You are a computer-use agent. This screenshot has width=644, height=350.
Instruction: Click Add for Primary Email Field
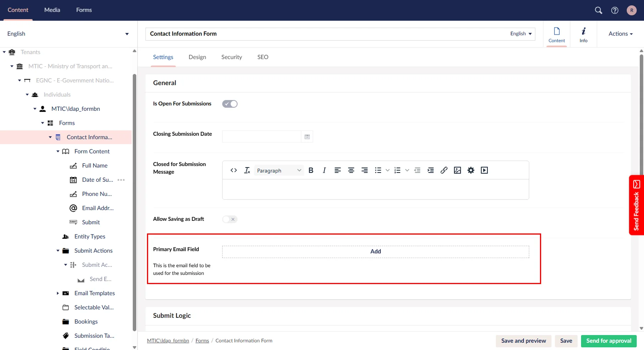[375, 251]
